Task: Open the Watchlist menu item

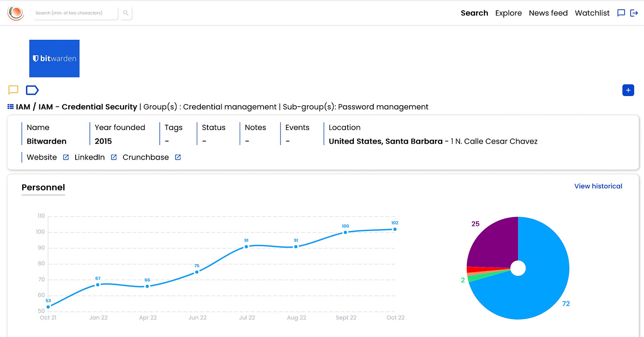Action: coord(592,13)
